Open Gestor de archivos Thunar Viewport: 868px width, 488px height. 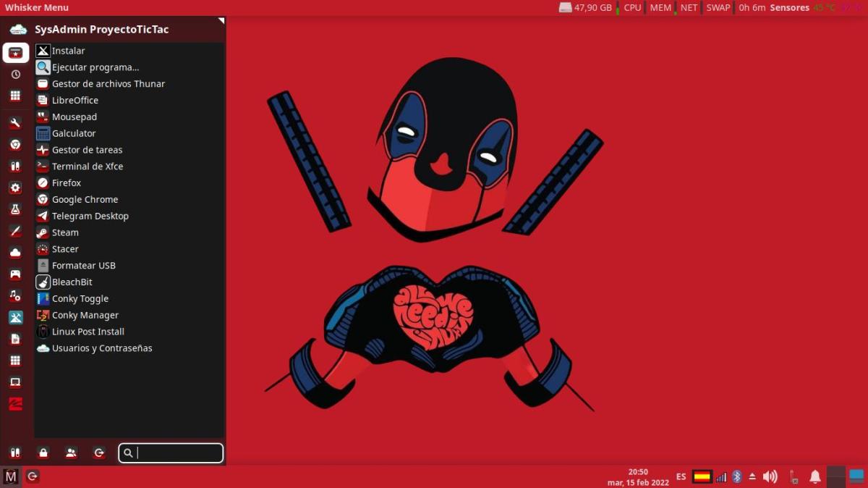(x=108, y=84)
